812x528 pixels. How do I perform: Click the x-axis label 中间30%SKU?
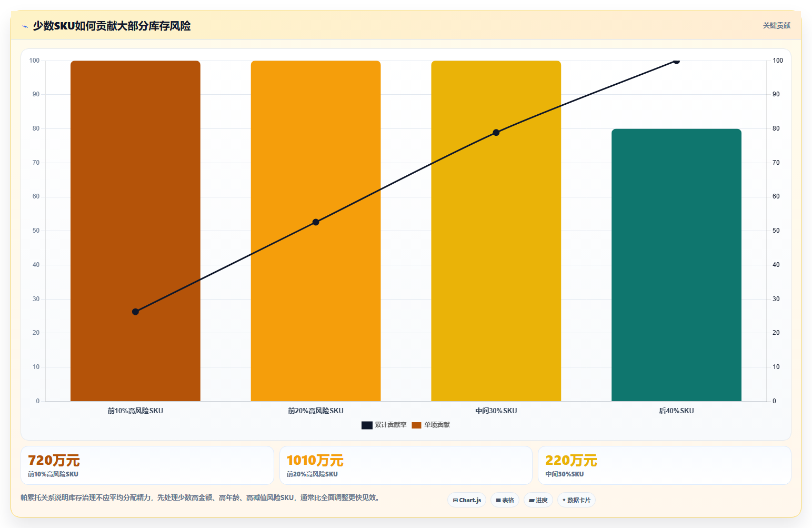pyautogui.click(x=496, y=411)
